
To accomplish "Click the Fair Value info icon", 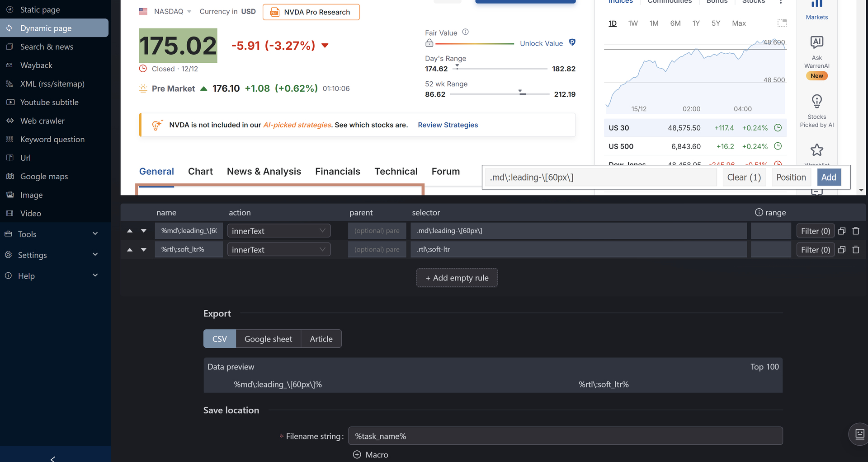I will (465, 32).
